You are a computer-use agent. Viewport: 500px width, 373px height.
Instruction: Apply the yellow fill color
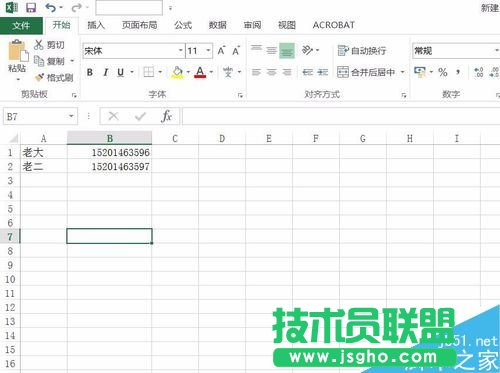(177, 72)
